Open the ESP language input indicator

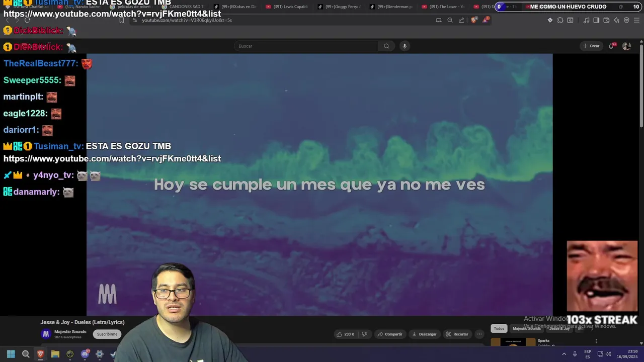coord(588,354)
